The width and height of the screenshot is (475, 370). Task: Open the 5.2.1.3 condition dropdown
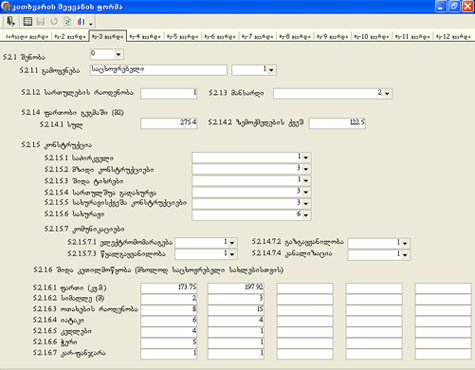387,94
